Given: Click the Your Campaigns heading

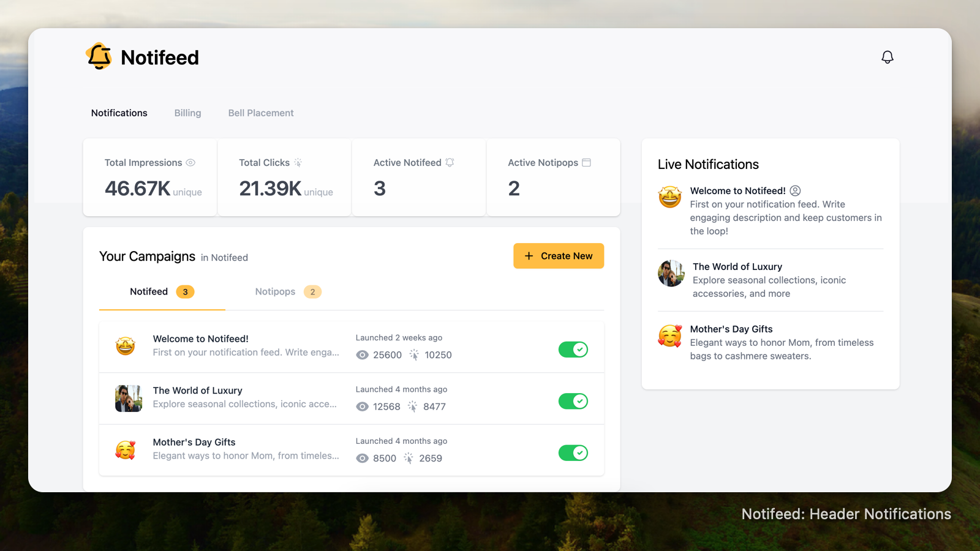Looking at the screenshot, I should pyautogui.click(x=147, y=257).
